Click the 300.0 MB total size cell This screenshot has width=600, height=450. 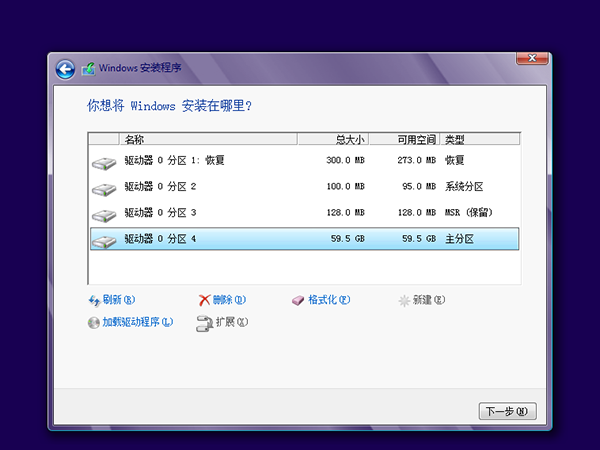(345, 160)
